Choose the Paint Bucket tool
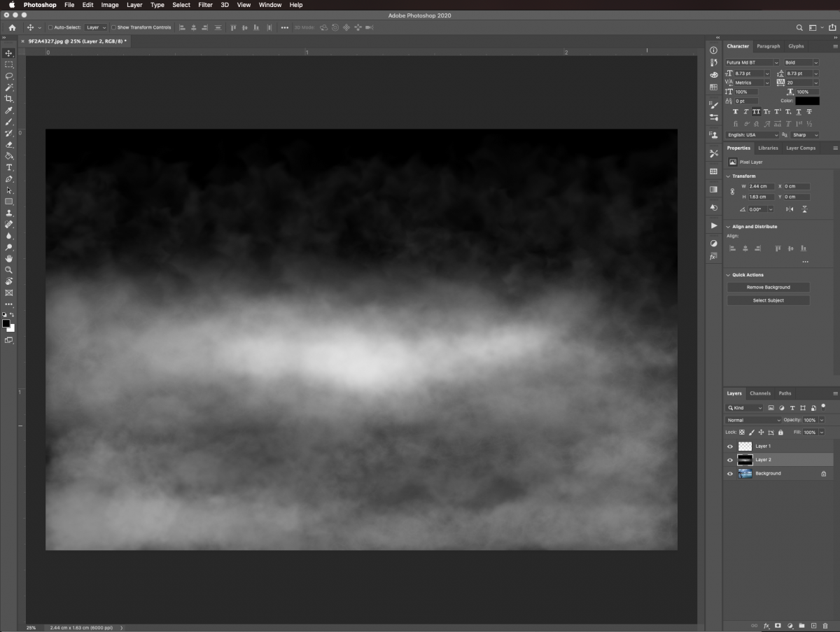 point(9,156)
